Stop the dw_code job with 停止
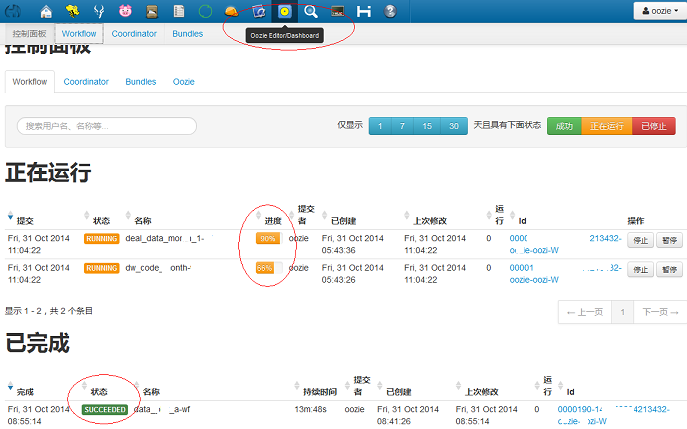The image size is (687, 429). point(641,269)
